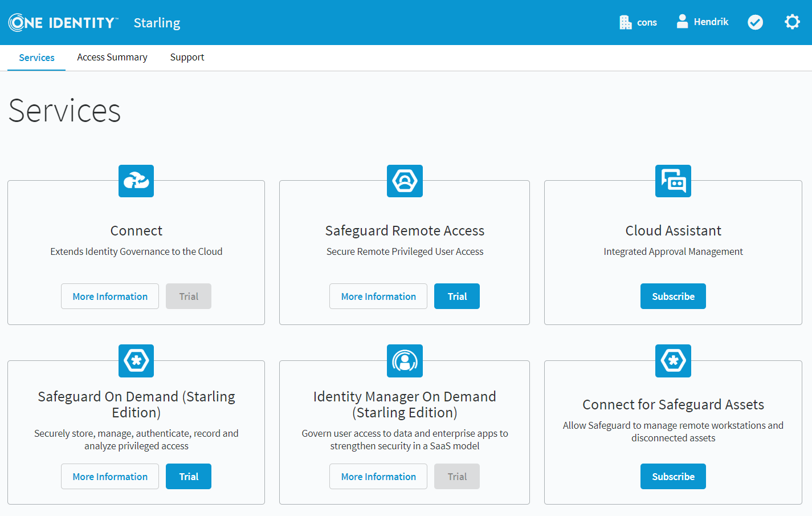Click the 'Cloud Assistant' card title
Image resolution: width=812 pixels, height=516 pixels.
pyautogui.click(x=673, y=231)
